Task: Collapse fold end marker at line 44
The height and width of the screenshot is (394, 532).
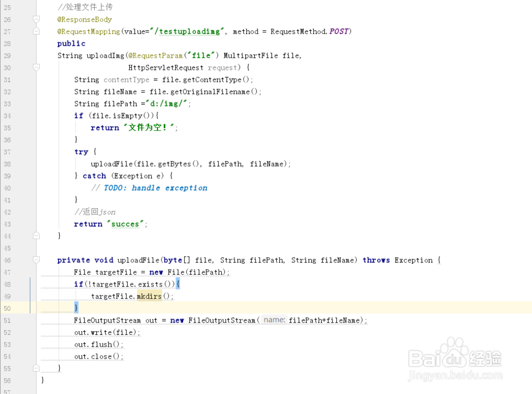Action: (x=36, y=235)
